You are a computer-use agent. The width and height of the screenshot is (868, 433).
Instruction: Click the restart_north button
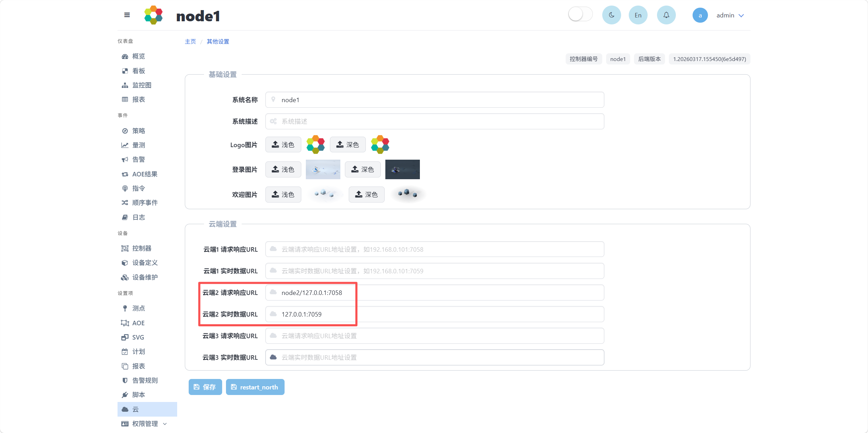(x=255, y=387)
